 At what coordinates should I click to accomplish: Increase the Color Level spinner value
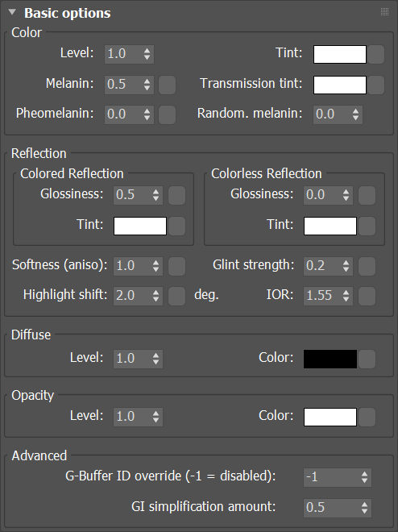click(147, 51)
